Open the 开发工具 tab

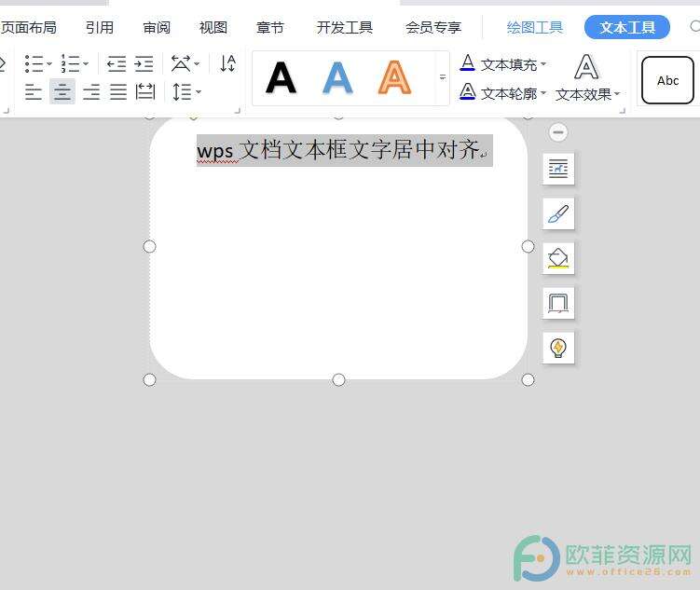345,28
